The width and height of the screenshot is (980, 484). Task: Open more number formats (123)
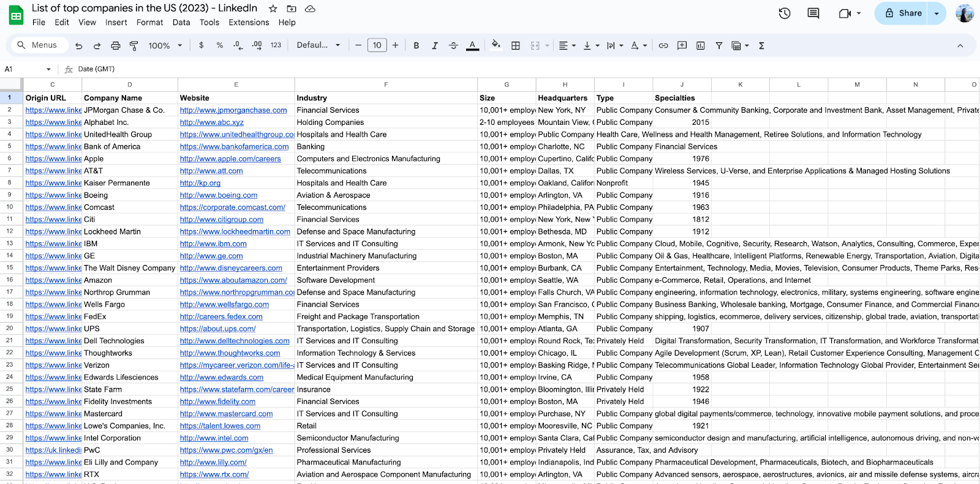pyautogui.click(x=276, y=45)
